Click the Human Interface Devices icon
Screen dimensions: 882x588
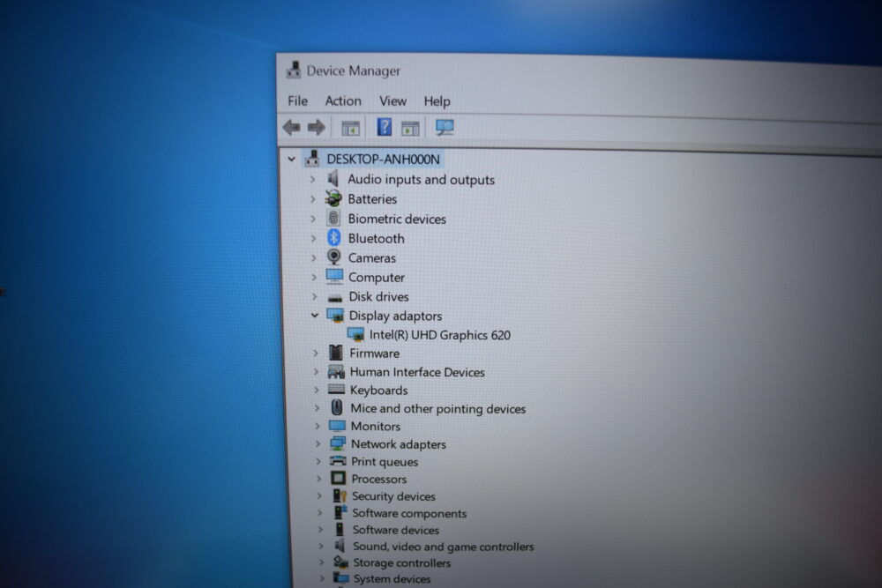click(x=336, y=371)
